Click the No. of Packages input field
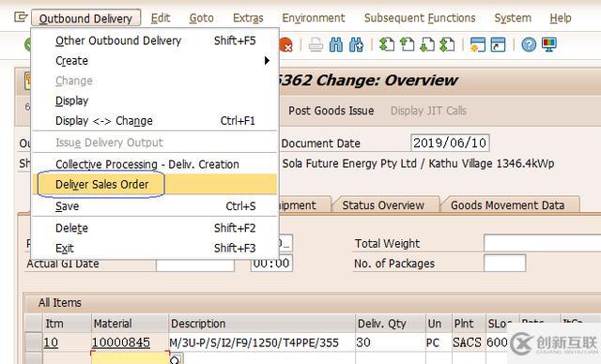Image resolution: width=601 pixels, height=364 pixels. 504,264
